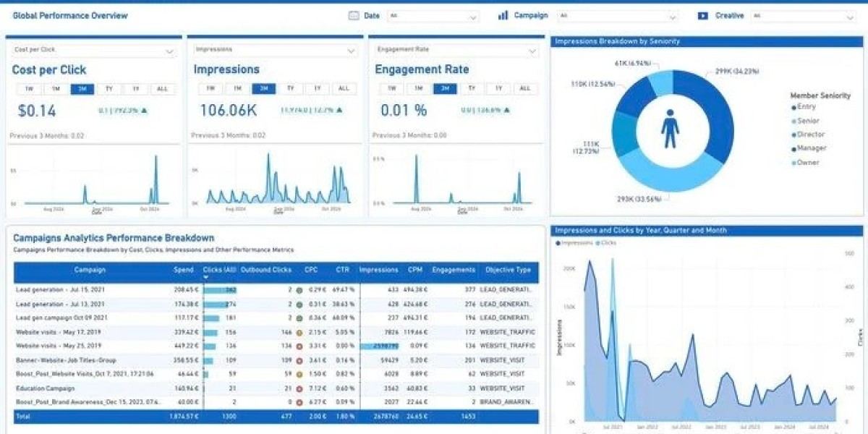Click the Campaign bar-chart icon

503,15
